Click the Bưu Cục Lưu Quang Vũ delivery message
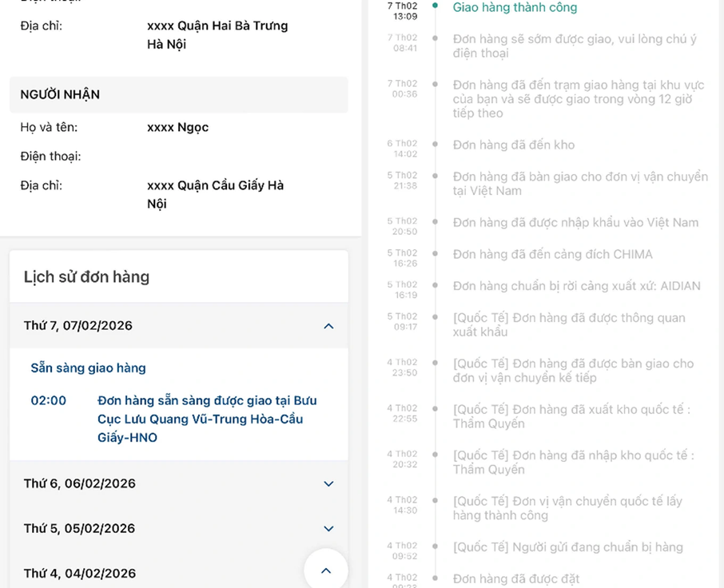 tap(207, 419)
